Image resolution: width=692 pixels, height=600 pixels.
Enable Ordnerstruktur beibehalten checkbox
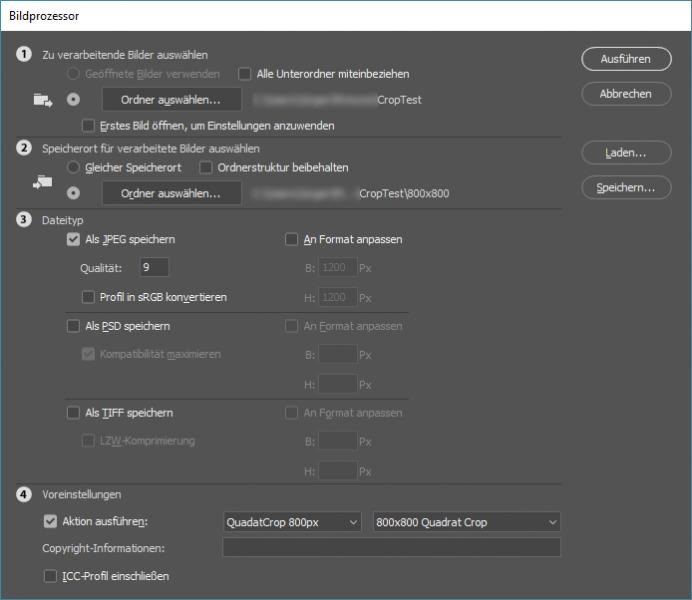tap(206, 167)
